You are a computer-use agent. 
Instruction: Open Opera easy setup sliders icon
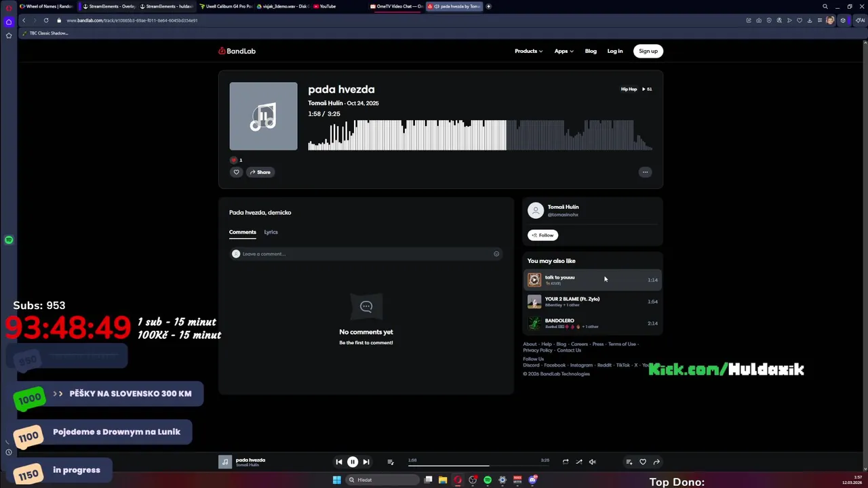[820, 20]
